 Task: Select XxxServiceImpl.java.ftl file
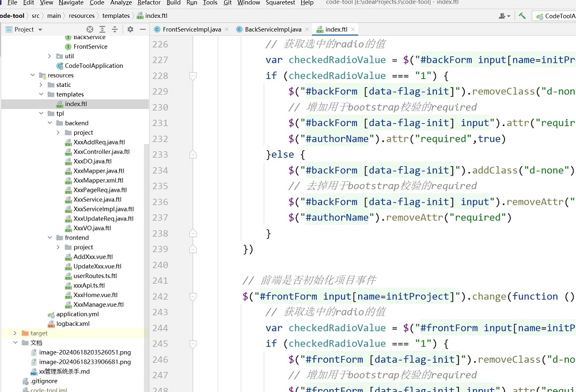(x=104, y=209)
